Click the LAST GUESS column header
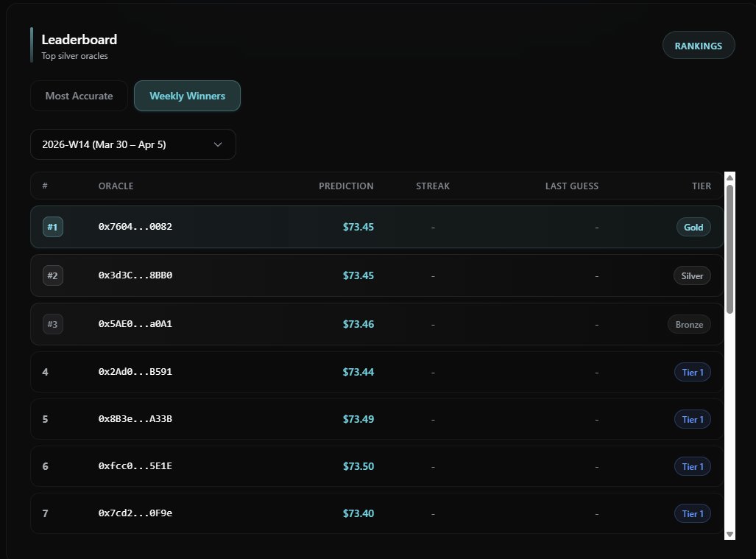This screenshot has width=756, height=559. point(572,186)
